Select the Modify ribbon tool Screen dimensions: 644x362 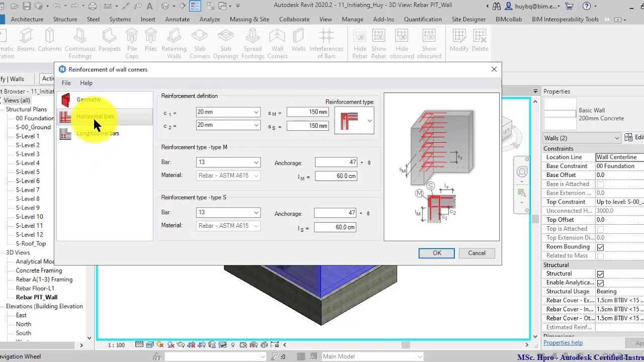[459, 40]
